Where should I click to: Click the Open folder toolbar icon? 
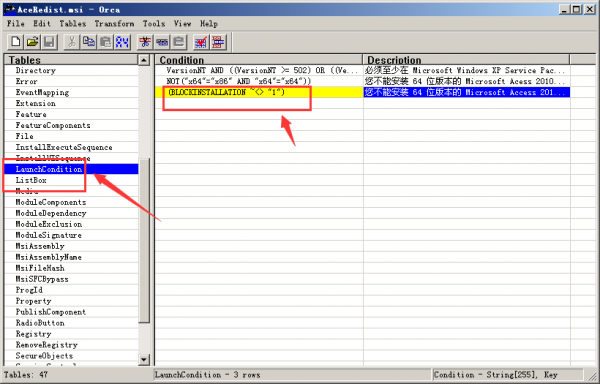click(33, 42)
